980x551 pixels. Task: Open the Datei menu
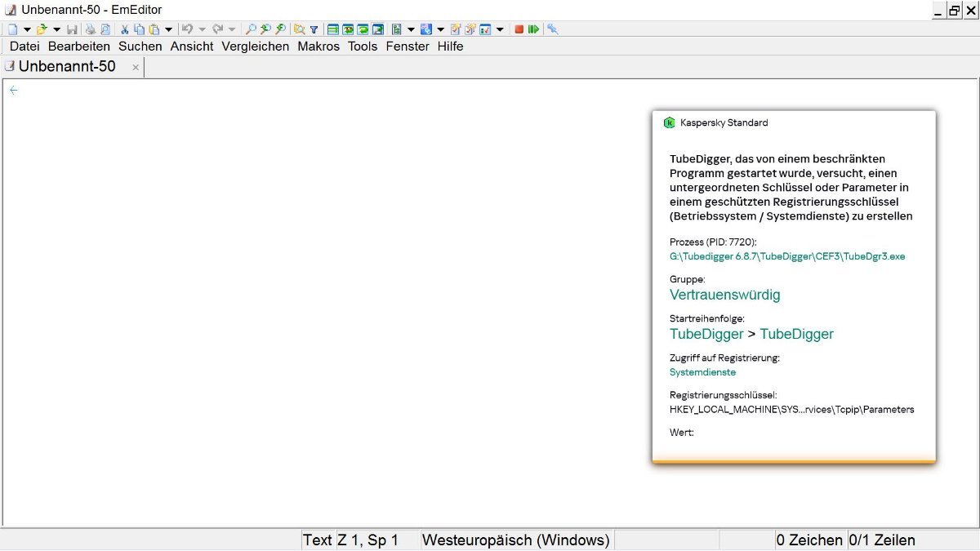(24, 47)
